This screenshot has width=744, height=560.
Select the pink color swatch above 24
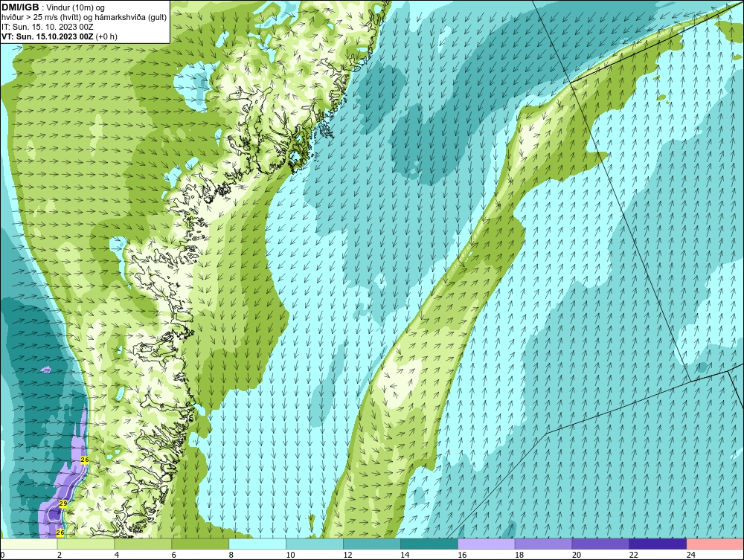point(715,544)
